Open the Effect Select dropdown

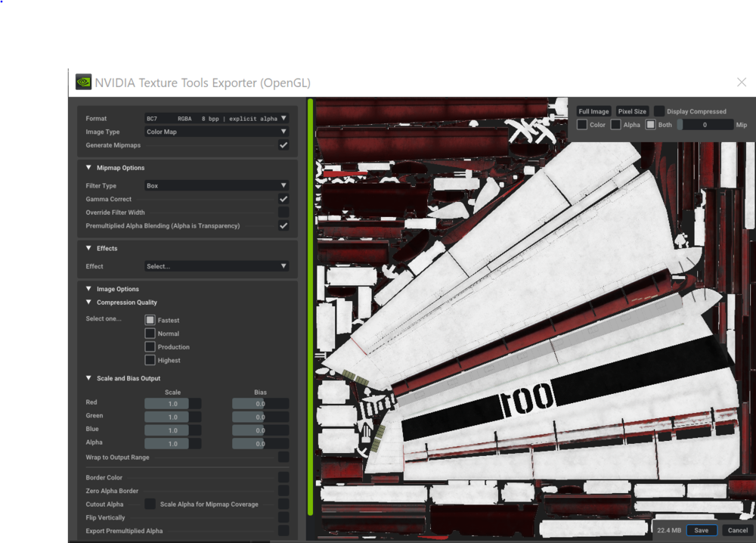point(216,266)
